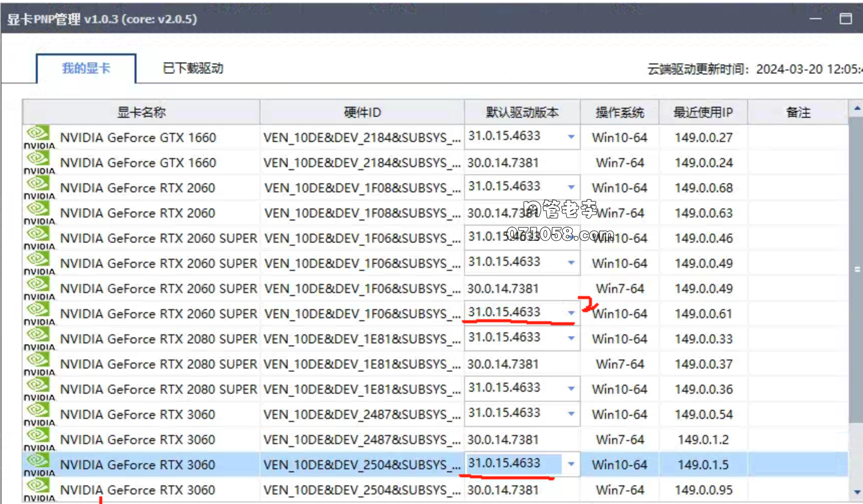Click hardware ID DEV_1E81 in row 149.0.0.33
This screenshot has height=504, width=863.
click(362, 339)
